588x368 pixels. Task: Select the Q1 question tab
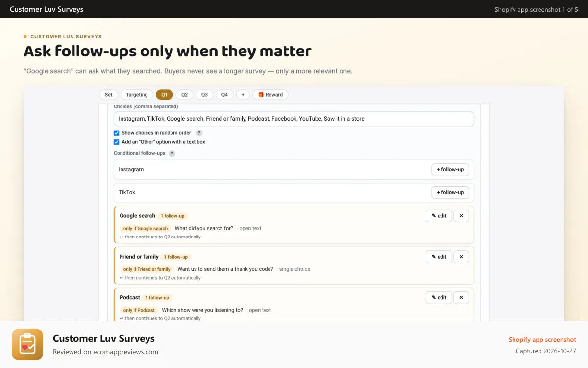(164, 95)
